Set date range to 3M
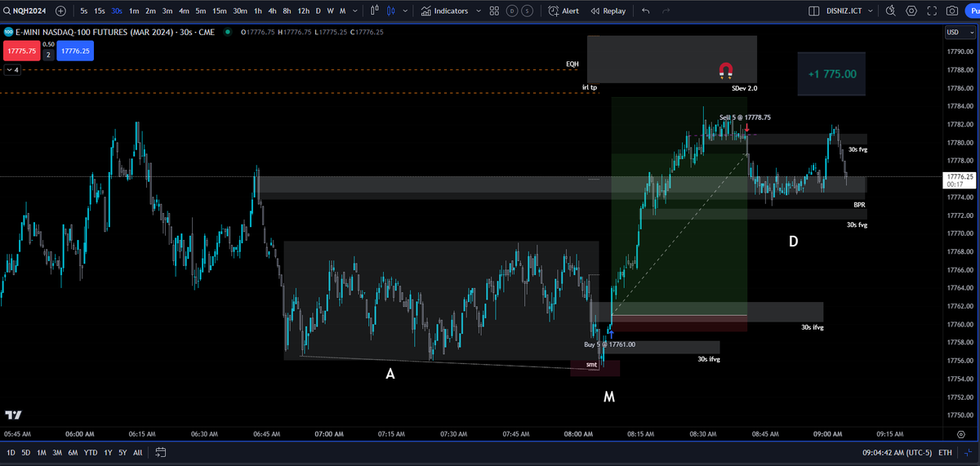The height and width of the screenshot is (466, 980). pyautogui.click(x=57, y=451)
